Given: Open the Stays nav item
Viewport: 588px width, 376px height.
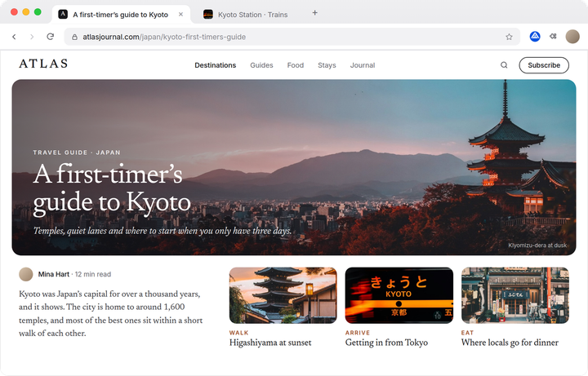Looking at the screenshot, I should pyautogui.click(x=327, y=65).
